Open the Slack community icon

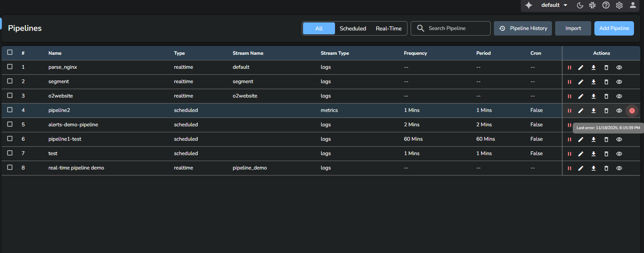pyautogui.click(x=592, y=5)
